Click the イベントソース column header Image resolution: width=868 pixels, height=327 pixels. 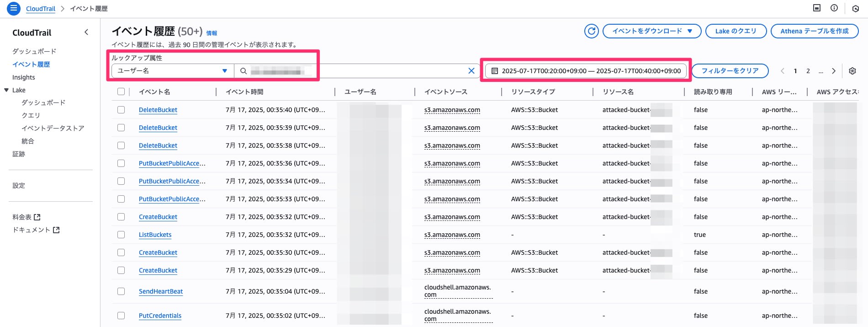pos(446,92)
